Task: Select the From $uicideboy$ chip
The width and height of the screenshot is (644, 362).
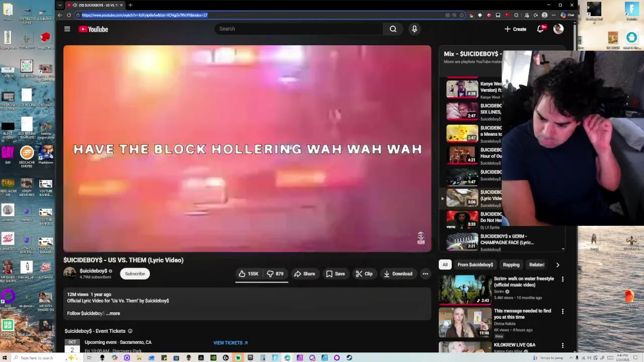Action: tap(475, 264)
